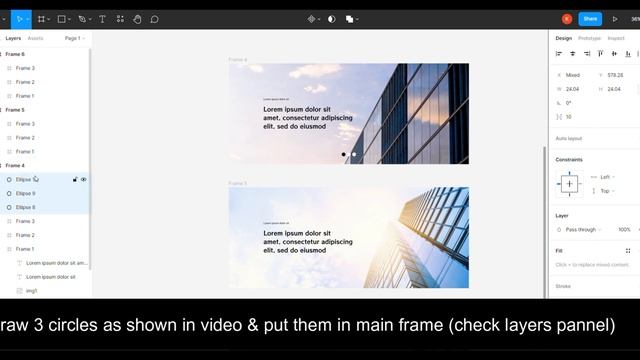
Task: Switch to the Layers tab
Action: pos(13,38)
